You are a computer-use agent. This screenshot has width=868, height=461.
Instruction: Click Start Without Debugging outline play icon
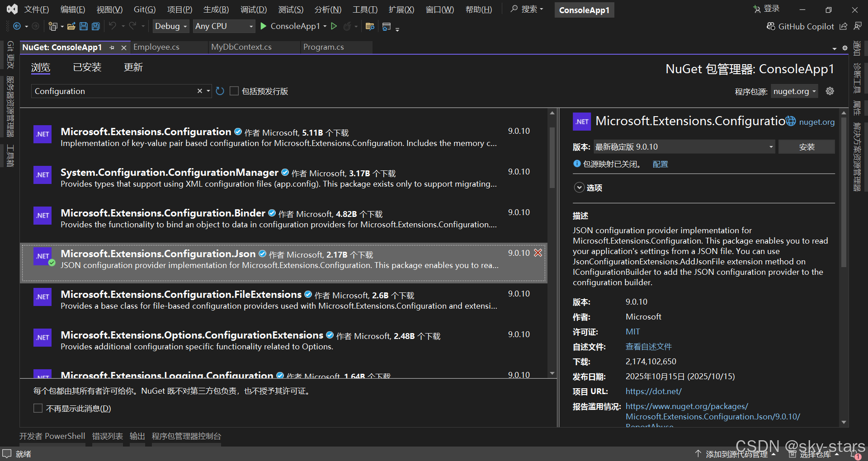coord(334,26)
